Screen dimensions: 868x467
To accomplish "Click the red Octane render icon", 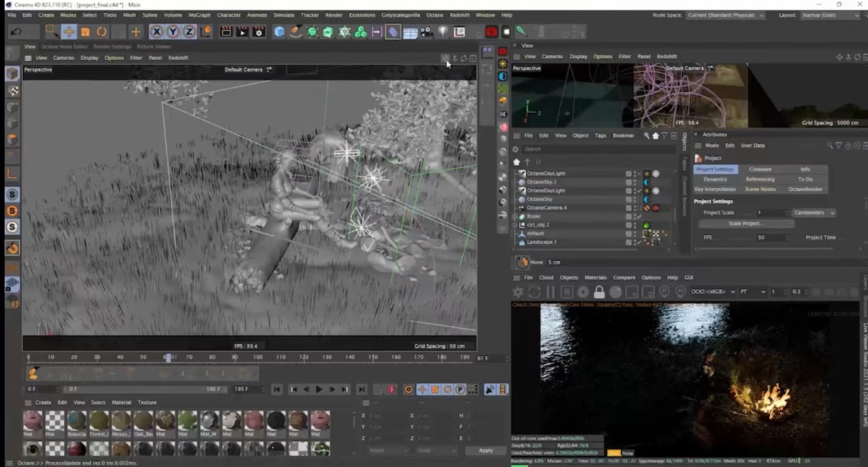I will point(492,32).
